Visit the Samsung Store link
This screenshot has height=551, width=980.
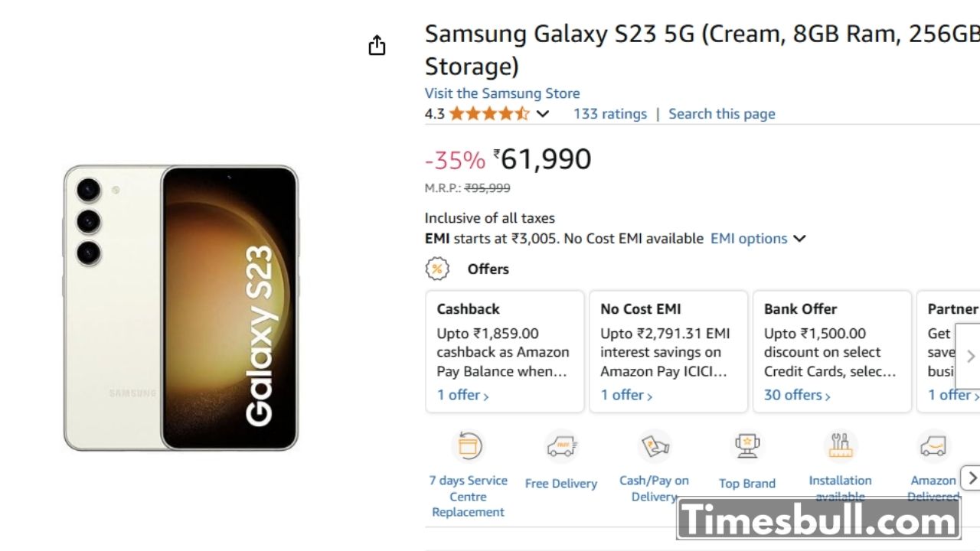(502, 93)
